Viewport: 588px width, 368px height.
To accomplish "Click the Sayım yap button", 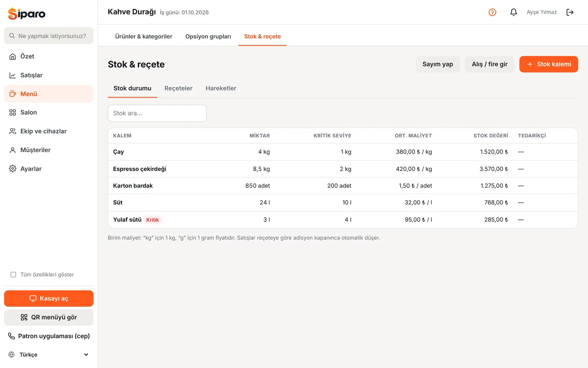I will point(438,64).
